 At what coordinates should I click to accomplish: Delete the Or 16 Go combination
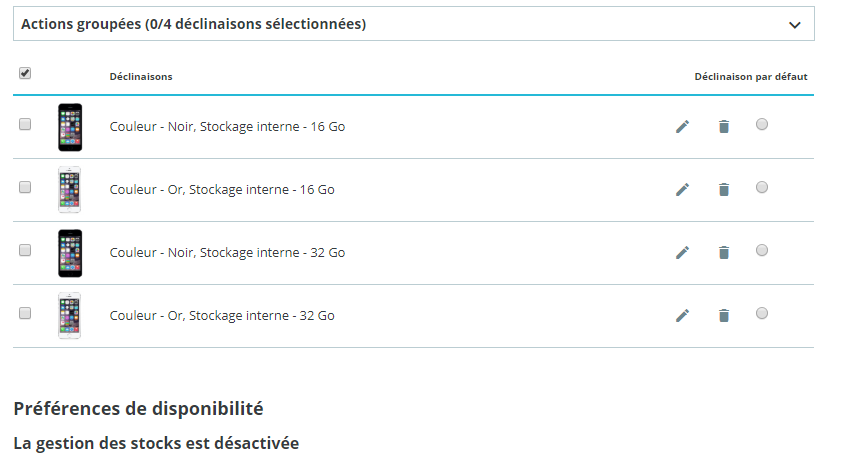coord(724,190)
